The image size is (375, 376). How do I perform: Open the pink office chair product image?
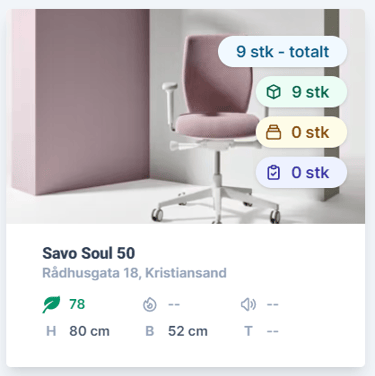tap(185, 116)
